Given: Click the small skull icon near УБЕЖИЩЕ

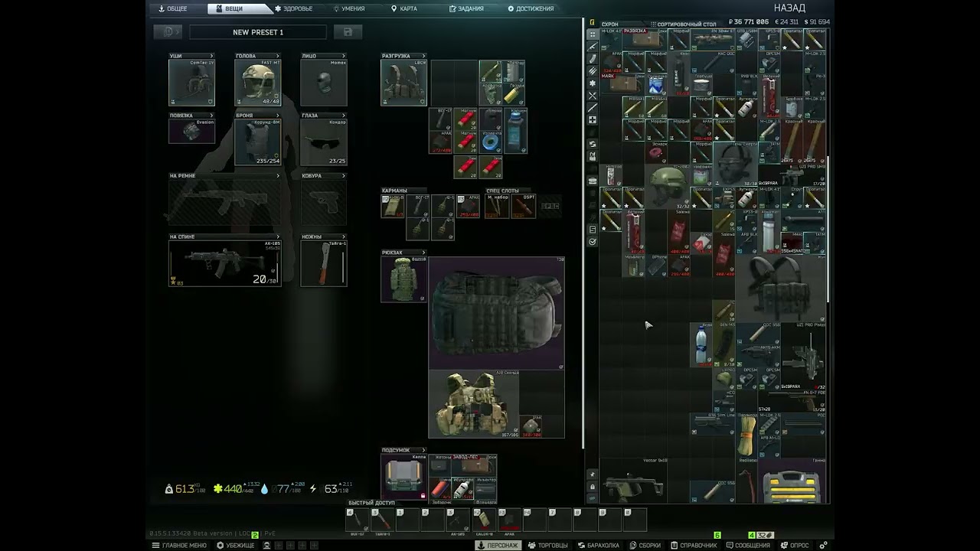Looking at the screenshot, I should click(x=266, y=546).
